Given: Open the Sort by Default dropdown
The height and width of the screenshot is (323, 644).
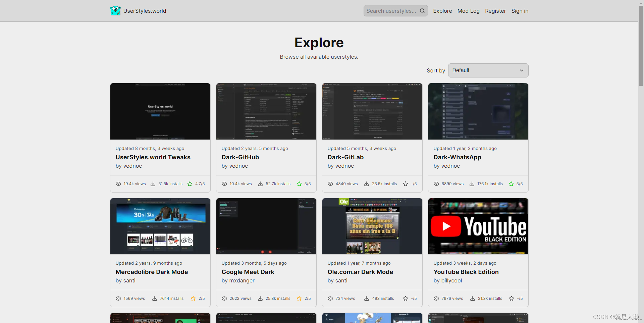Looking at the screenshot, I should pyautogui.click(x=488, y=70).
